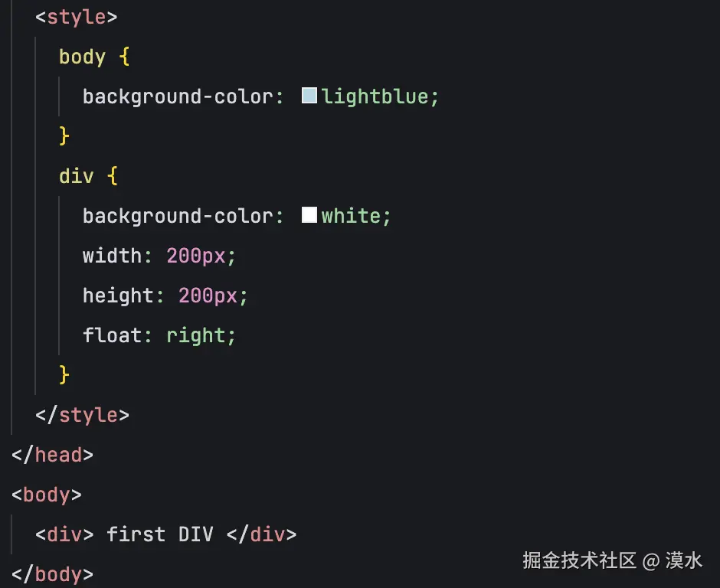Click the closing brace of div rule
Image resolution: width=720 pixels, height=588 pixels.
64,374
